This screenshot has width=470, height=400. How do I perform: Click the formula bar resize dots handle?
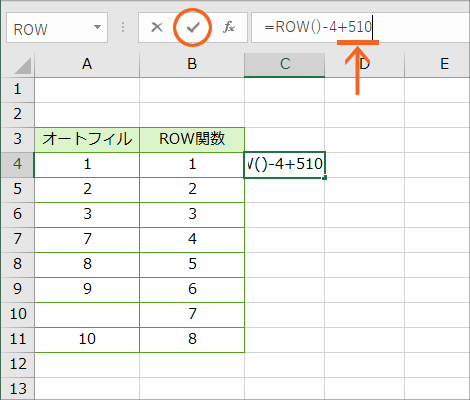(123, 27)
